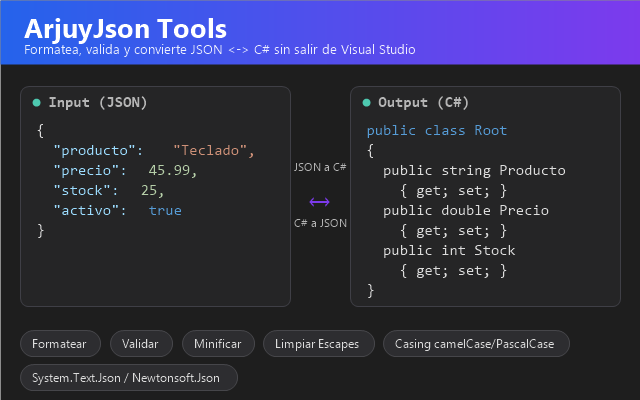The image size is (640, 400).
Task: Click the Limpiar Escapes button
Action: (318, 344)
